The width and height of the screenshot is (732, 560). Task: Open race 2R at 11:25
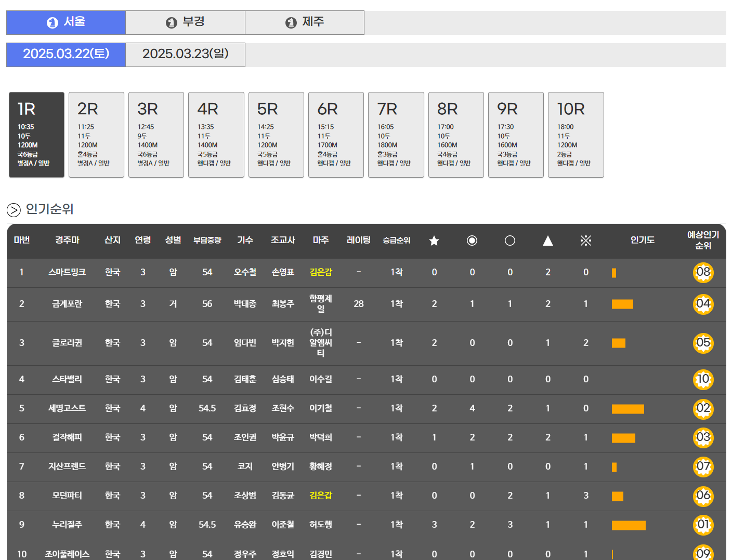point(96,135)
